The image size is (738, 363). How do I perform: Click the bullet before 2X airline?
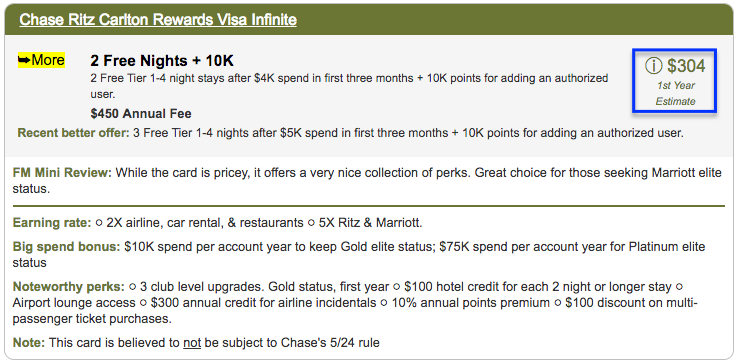pyautogui.click(x=99, y=223)
